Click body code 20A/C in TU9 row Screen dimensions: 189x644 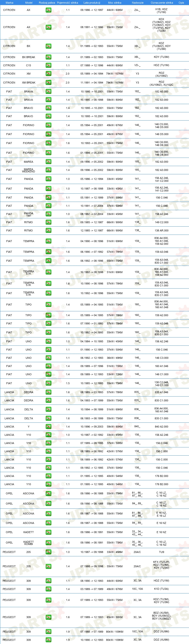(x=137, y=552)
